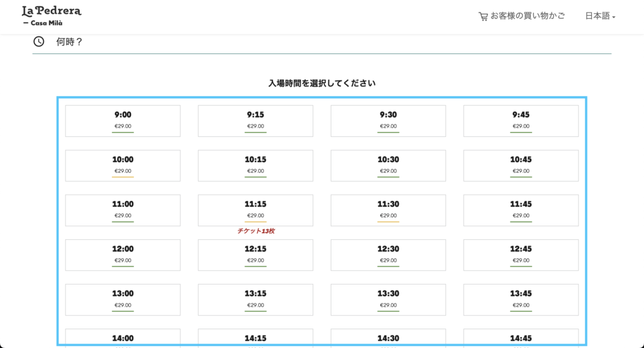
Task: Select the 11:45 entry time
Action: click(x=521, y=210)
